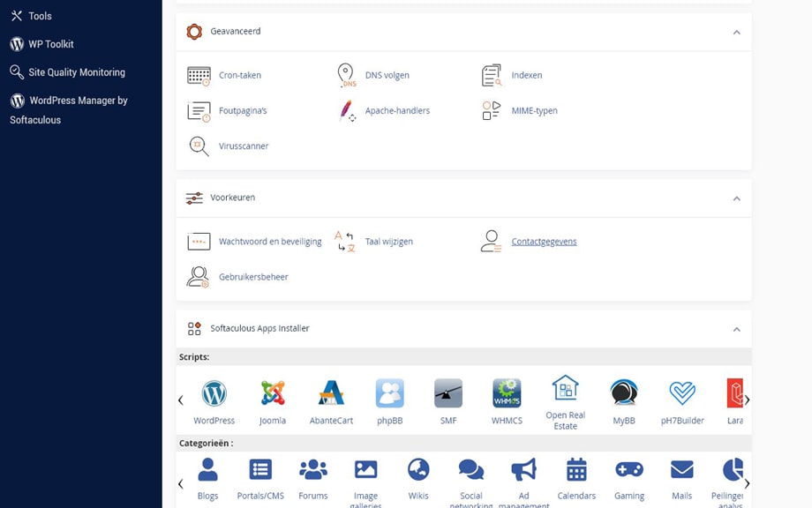Open the Virusscanner link
The height and width of the screenshot is (508, 812).
tap(244, 146)
